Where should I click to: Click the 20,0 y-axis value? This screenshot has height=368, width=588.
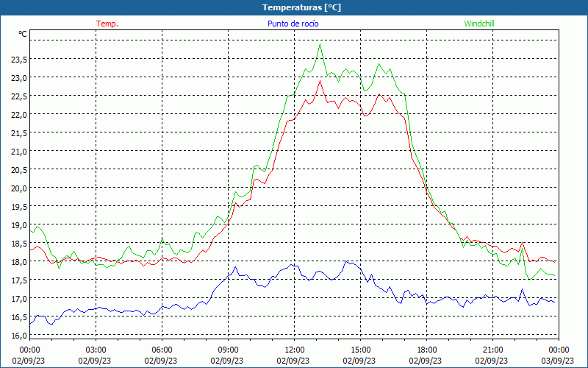tap(19, 188)
